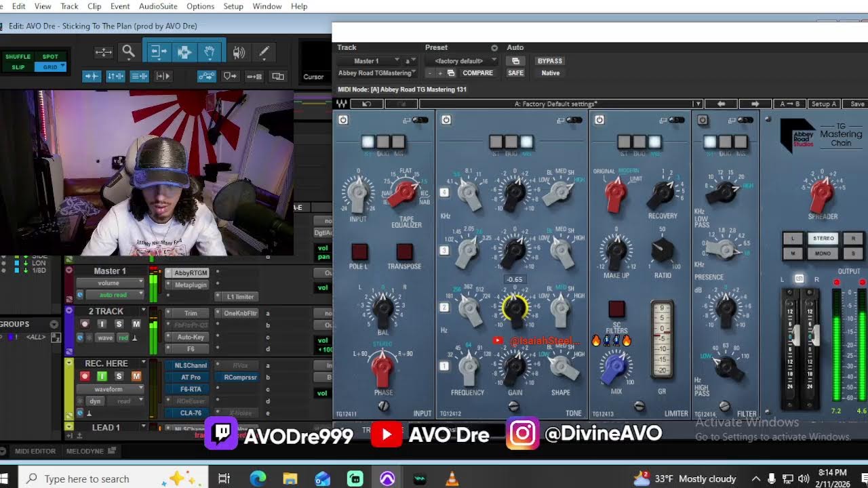The height and width of the screenshot is (488, 868).
Task: Toggle the Filter module power button
Action: 703,120
